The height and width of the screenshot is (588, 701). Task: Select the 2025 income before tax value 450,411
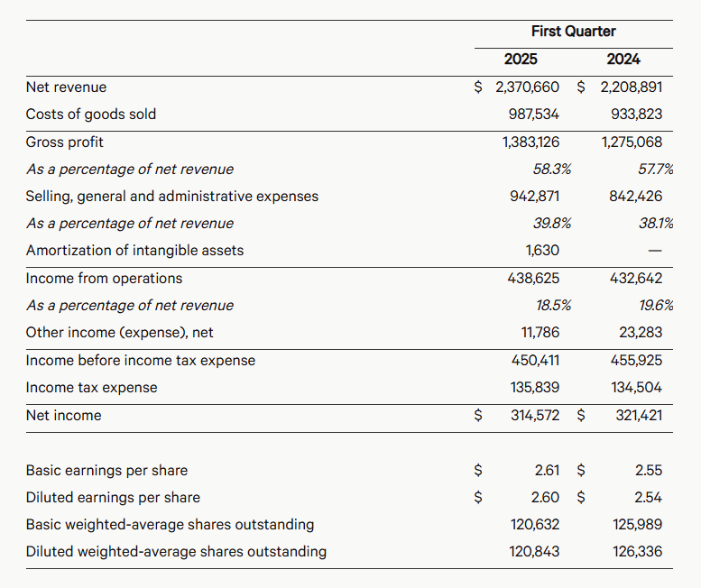pos(535,361)
